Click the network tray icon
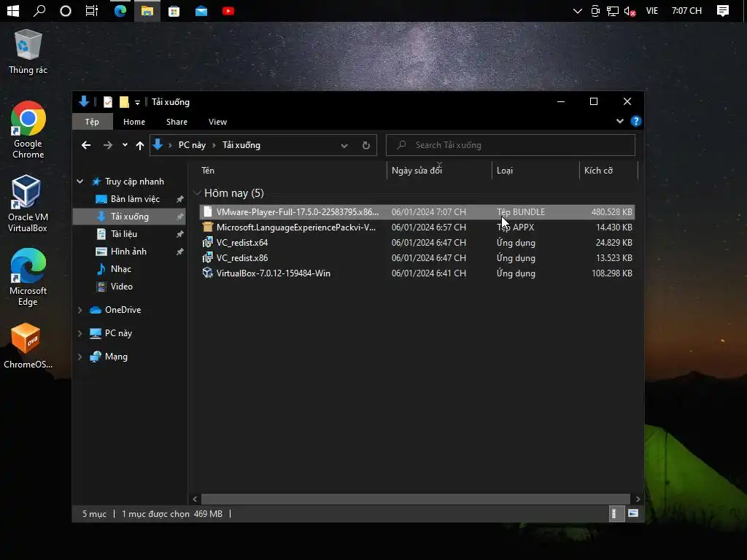The width and height of the screenshot is (747, 560). 613,11
